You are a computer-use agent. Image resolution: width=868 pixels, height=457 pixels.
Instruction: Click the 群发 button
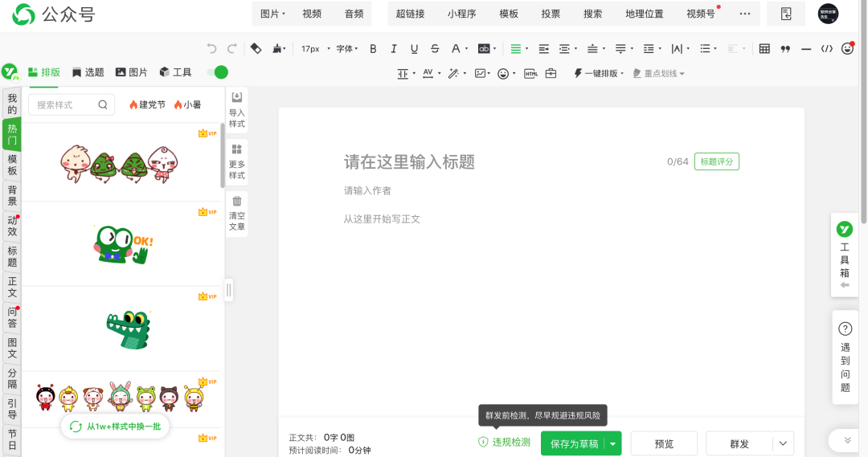739,443
